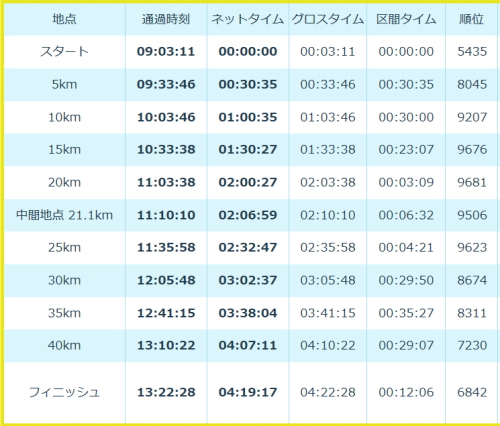This screenshot has width=500, height=426.
Task: Click the 地点 column header
Action: click(64, 19)
